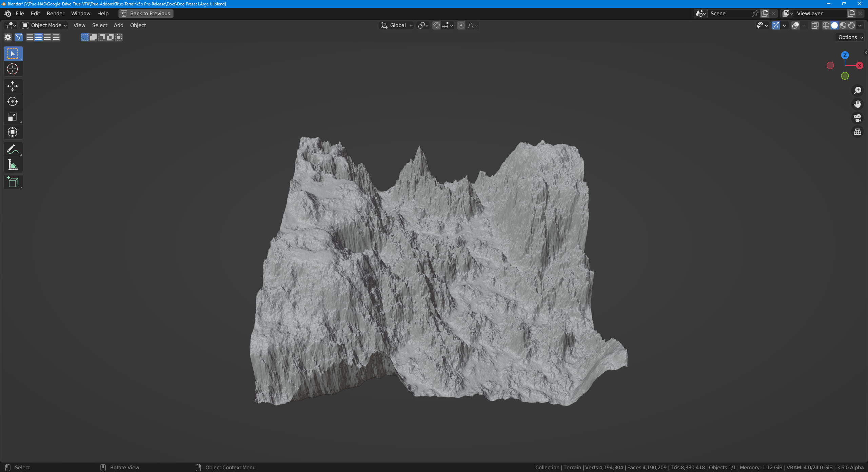Select the Scale tool
868x472 pixels.
coord(13,117)
